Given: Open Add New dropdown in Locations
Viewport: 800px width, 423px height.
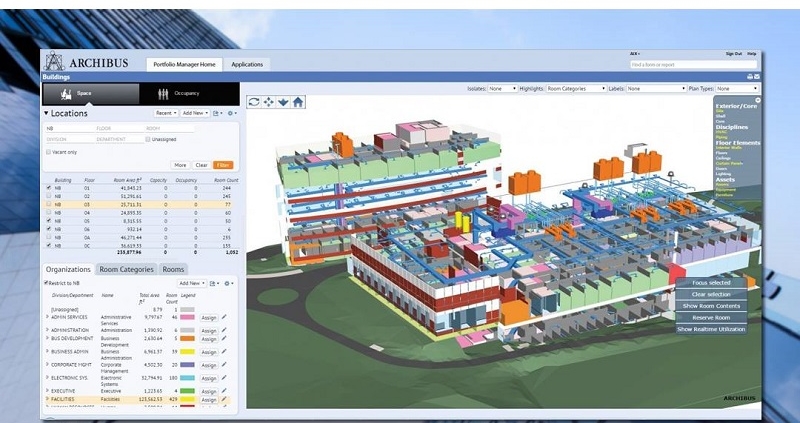Looking at the screenshot, I should (x=195, y=113).
